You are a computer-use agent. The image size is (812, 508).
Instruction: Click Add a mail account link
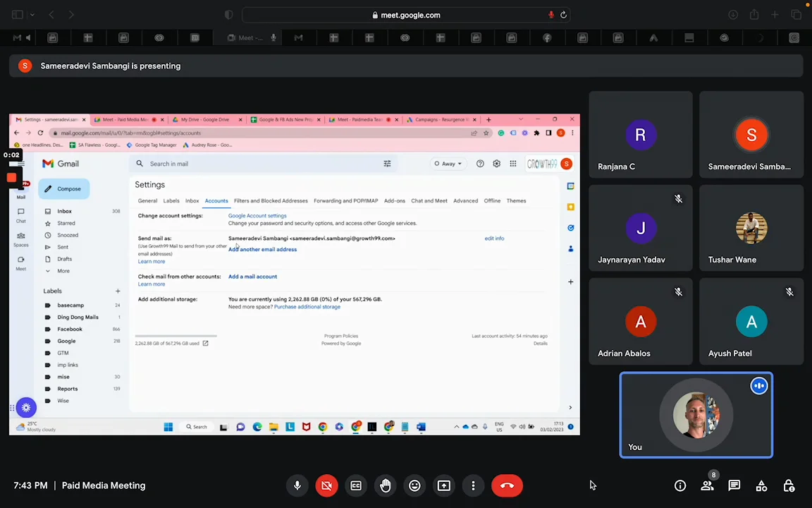coord(253,277)
